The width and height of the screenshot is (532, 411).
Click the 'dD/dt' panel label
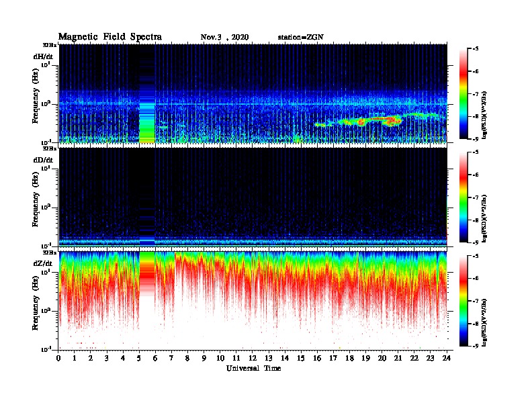coord(43,160)
